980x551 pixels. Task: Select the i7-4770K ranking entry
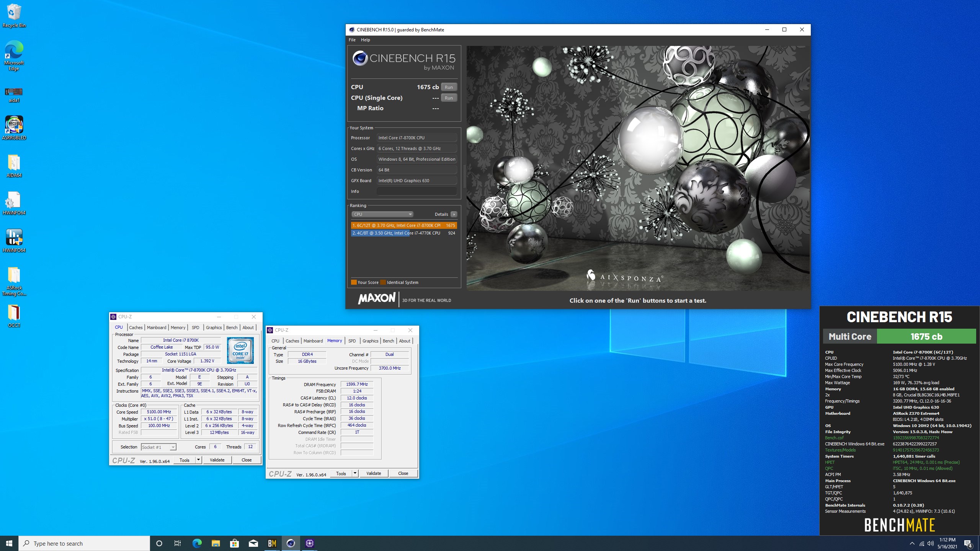click(x=404, y=233)
